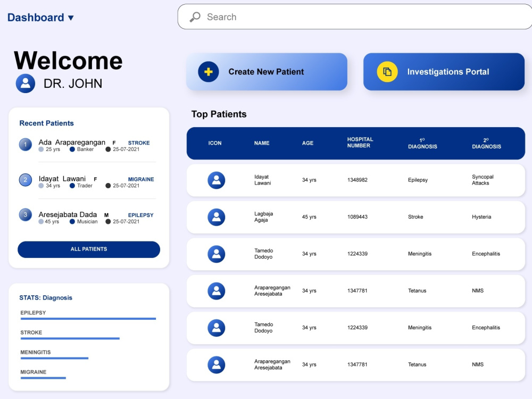Click the ICON column header

click(215, 143)
